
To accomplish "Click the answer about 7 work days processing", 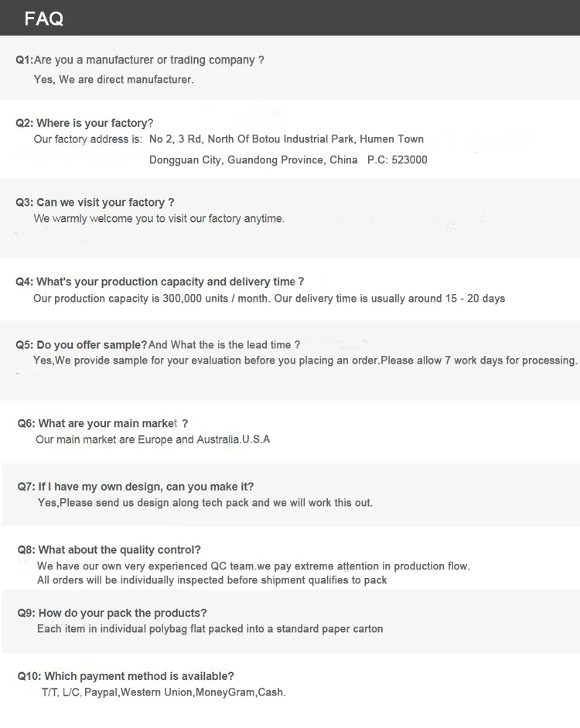I will pyautogui.click(x=305, y=361).
